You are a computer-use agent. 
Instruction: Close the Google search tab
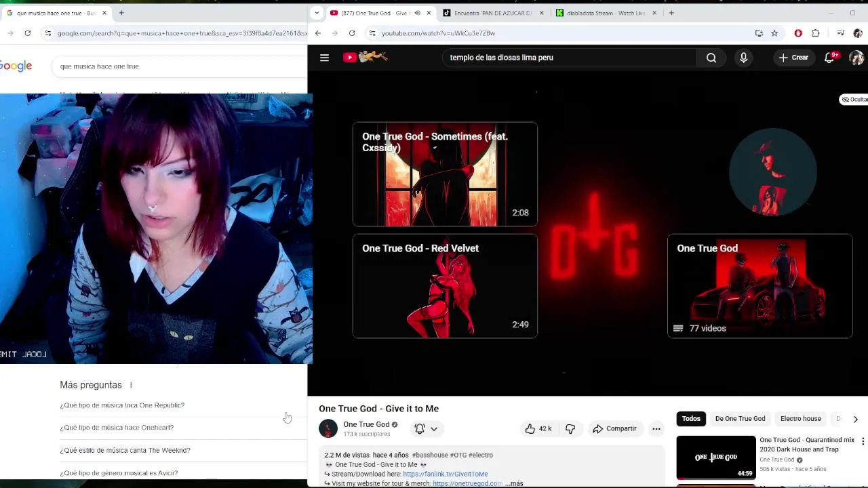(x=104, y=13)
